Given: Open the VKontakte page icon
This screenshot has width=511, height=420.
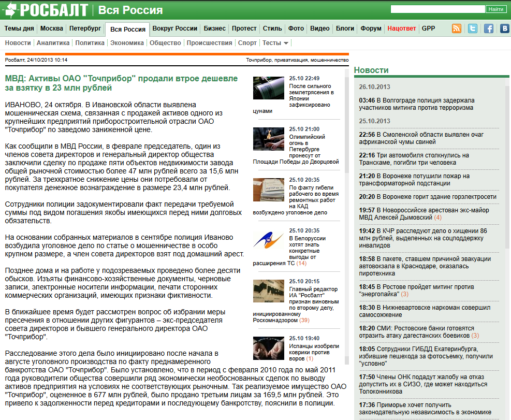Looking at the screenshot, I should click(x=504, y=28).
